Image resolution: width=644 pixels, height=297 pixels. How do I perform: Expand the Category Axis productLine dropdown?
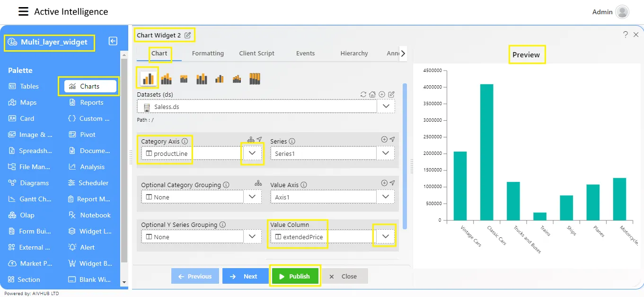tap(252, 153)
